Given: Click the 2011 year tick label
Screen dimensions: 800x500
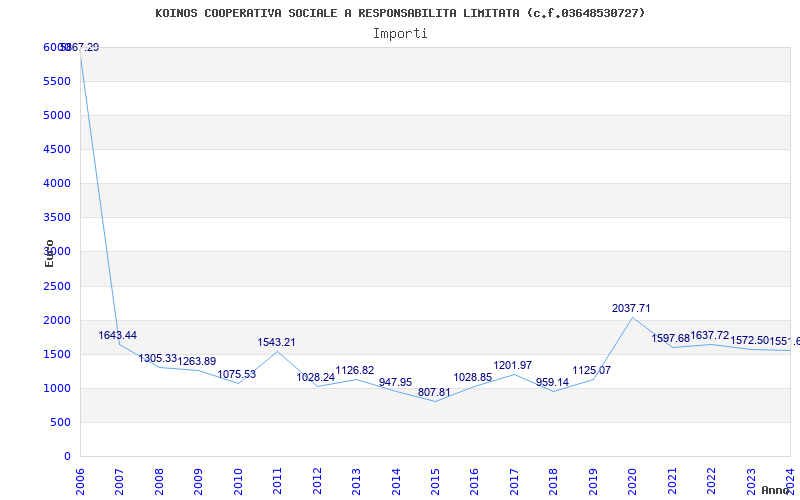Looking at the screenshot, I should tap(277, 482).
